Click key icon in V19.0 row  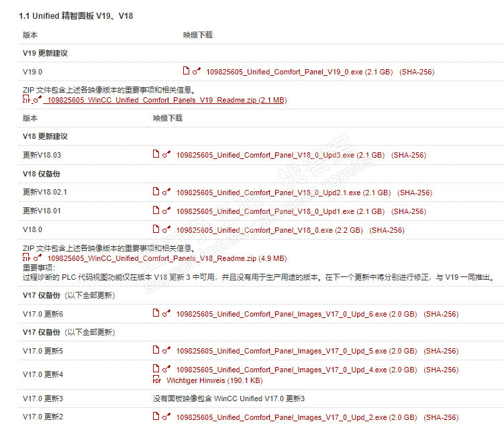[x=197, y=70]
